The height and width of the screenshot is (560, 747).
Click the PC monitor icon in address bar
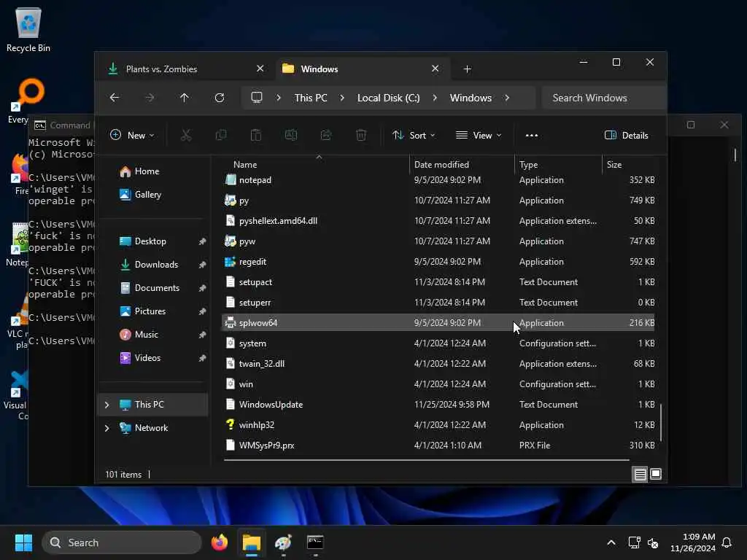(x=257, y=98)
